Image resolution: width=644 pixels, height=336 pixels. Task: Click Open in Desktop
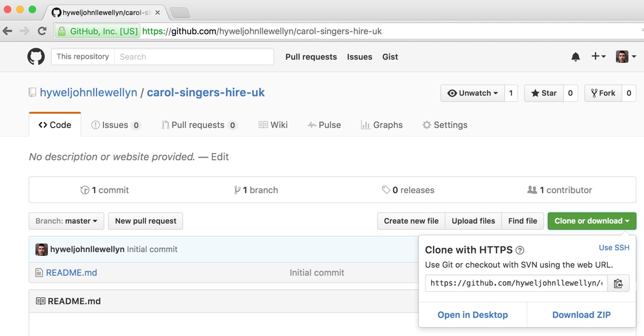[472, 315]
